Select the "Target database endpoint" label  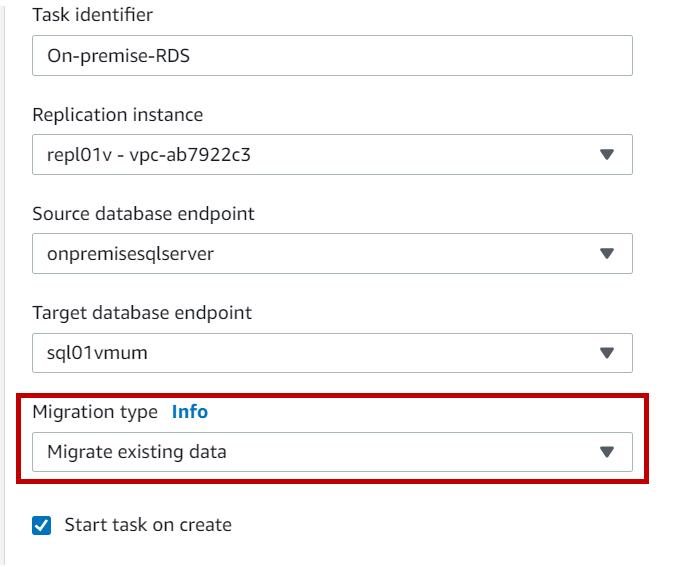[x=142, y=313]
